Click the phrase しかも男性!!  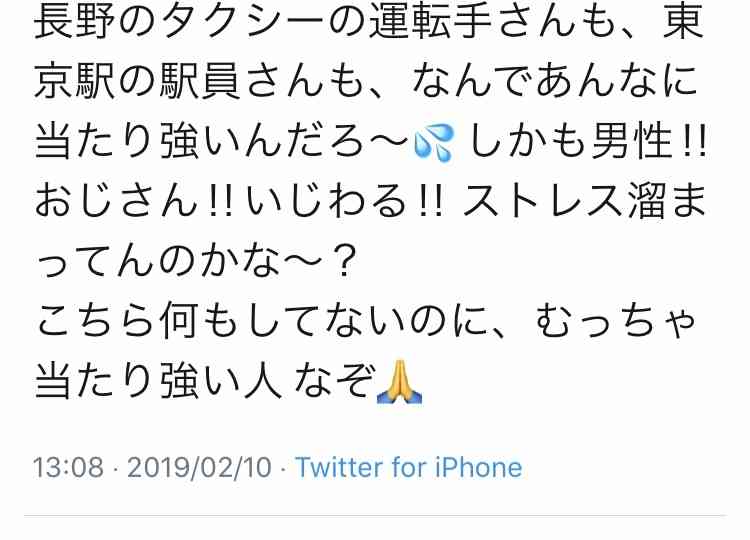point(588,142)
